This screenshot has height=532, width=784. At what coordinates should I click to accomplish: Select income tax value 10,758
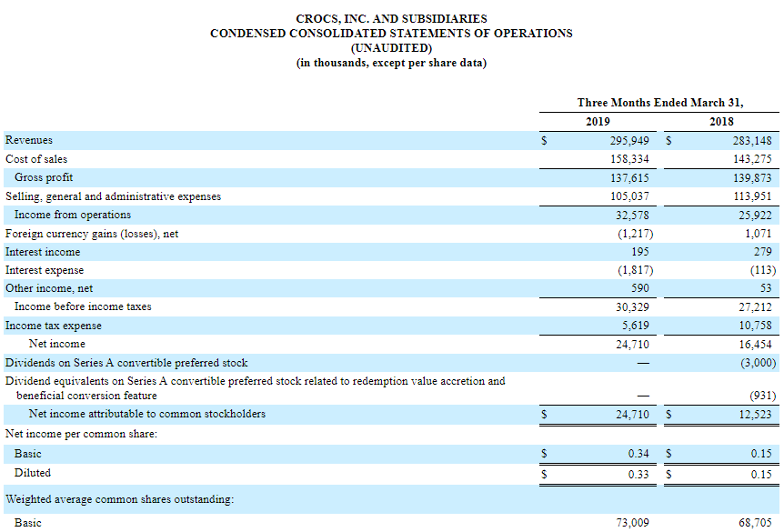pyautogui.click(x=755, y=326)
